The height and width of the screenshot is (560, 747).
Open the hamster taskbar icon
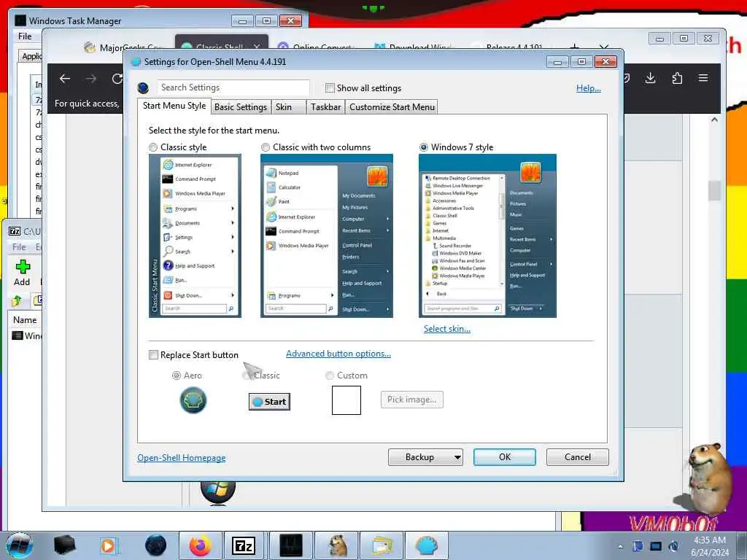click(x=338, y=545)
